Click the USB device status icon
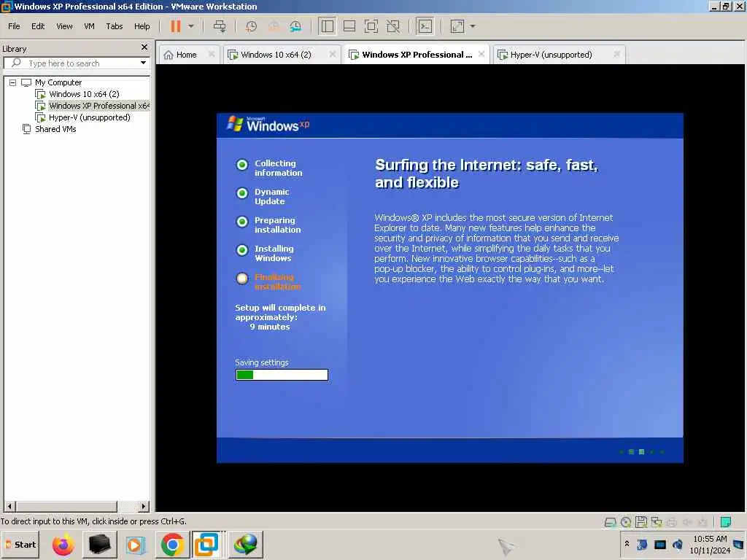This screenshot has height=560, width=747. (x=703, y=522)
